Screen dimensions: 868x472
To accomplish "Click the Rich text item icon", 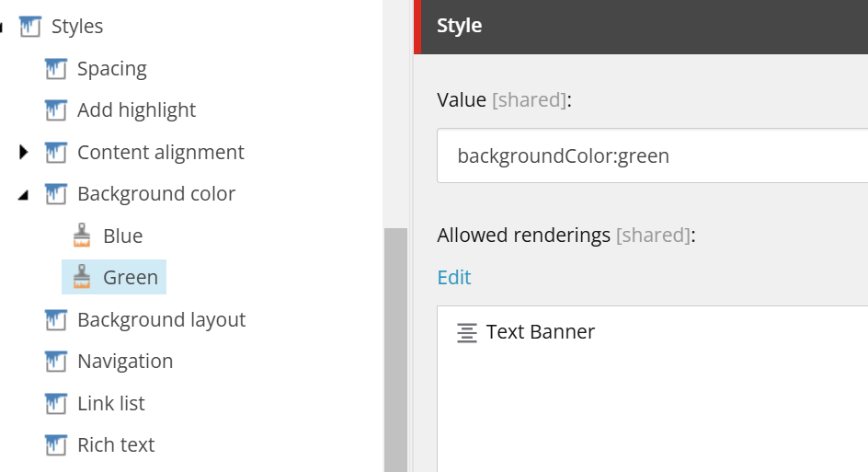I will (x=56, y=445).
